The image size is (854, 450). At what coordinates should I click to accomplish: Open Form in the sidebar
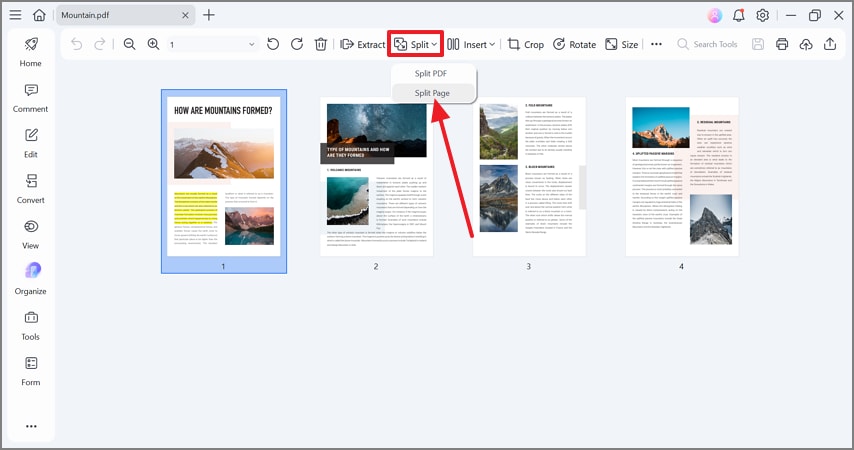30,372
